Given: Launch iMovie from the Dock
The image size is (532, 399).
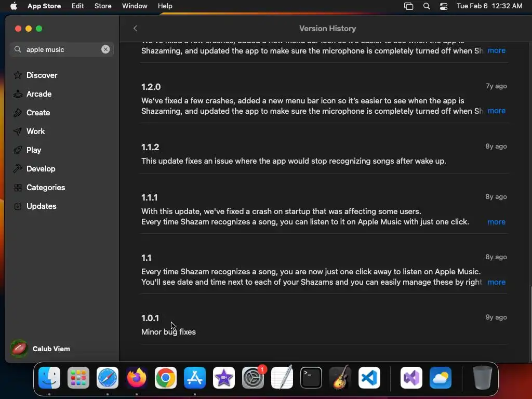Looking at the screenshot, I should (x=224, y=378).
